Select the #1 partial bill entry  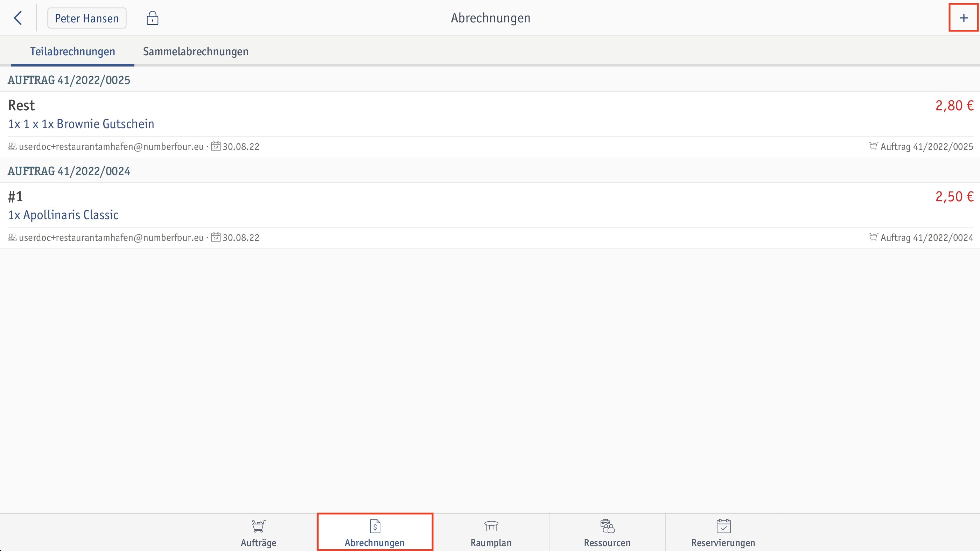click(490, 216)
